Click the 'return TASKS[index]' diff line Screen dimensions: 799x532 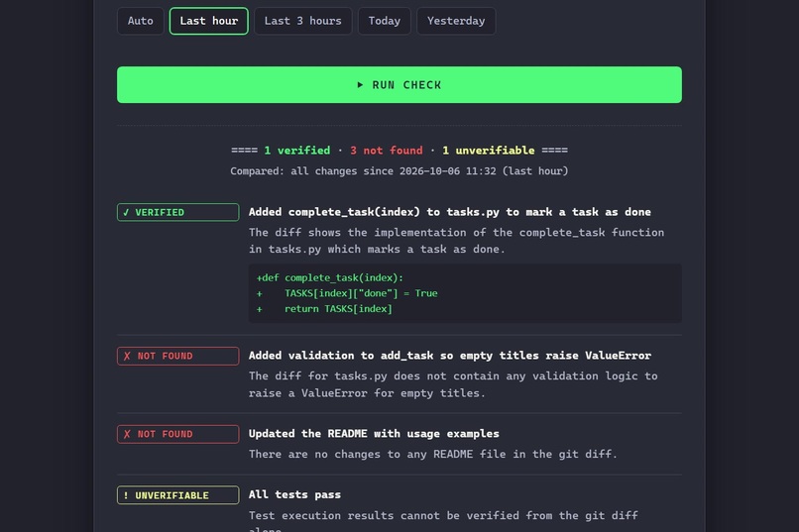(324, 309)
